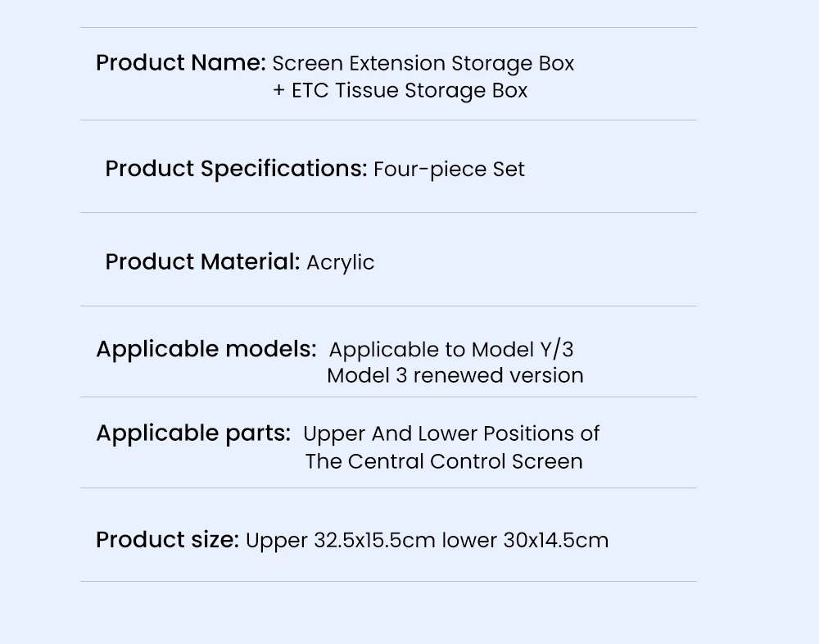Select the "Applicable to Model Y/3" text
Image resolution: width=819 pixels, height=644 pixels.
pos(450,350)
